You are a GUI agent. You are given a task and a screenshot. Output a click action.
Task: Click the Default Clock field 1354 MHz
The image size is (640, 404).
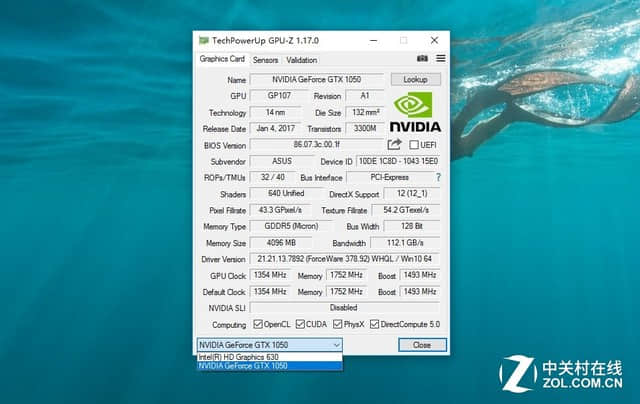[270, 292]
